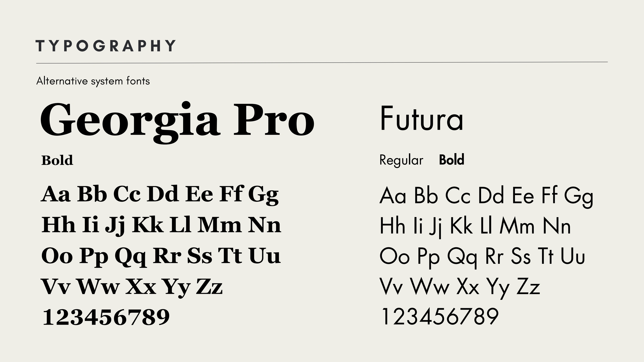Select the Bold weight label beside Regular
This screenshot has width=644, height=362.
coord(451,160)
